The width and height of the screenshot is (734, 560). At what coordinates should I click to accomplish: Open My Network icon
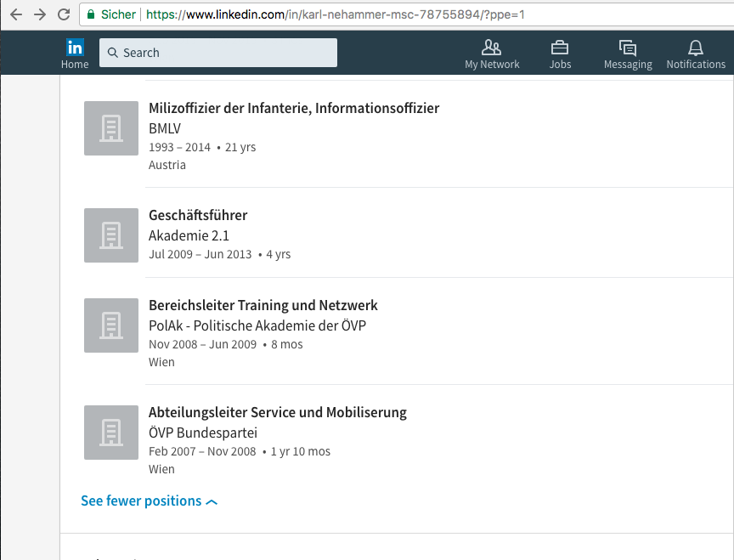click(x=492, y=48)
